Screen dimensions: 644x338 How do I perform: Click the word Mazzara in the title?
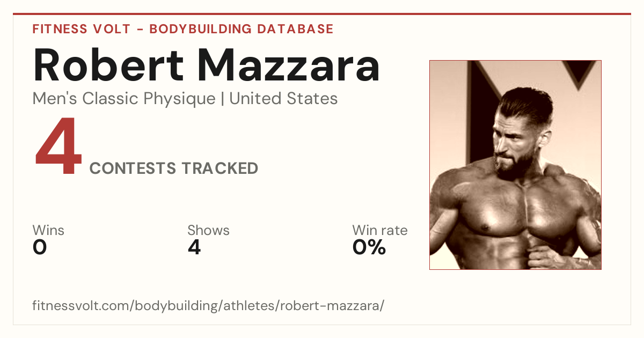coord(288,64)
